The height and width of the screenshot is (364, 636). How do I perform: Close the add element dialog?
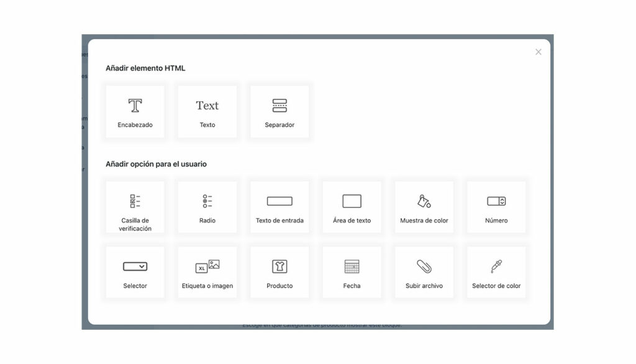(538, 52)
